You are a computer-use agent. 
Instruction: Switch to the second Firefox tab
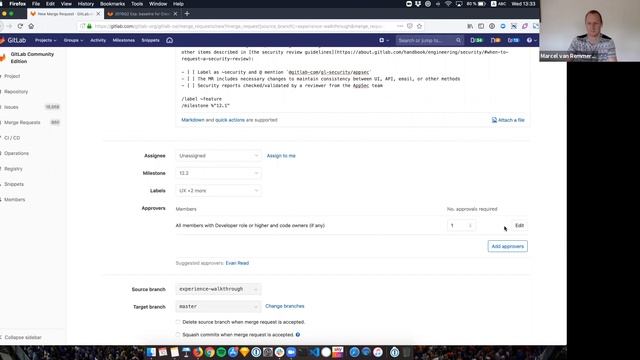pos(142,14)
